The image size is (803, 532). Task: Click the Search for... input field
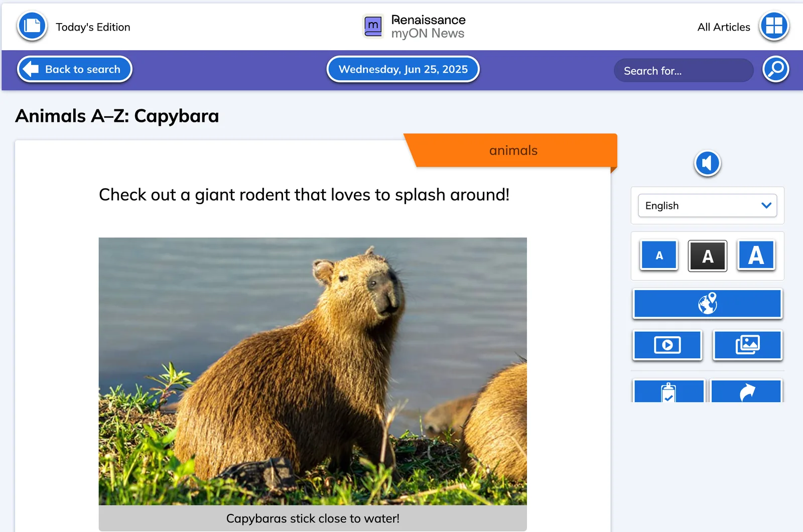tap(684, 71)
